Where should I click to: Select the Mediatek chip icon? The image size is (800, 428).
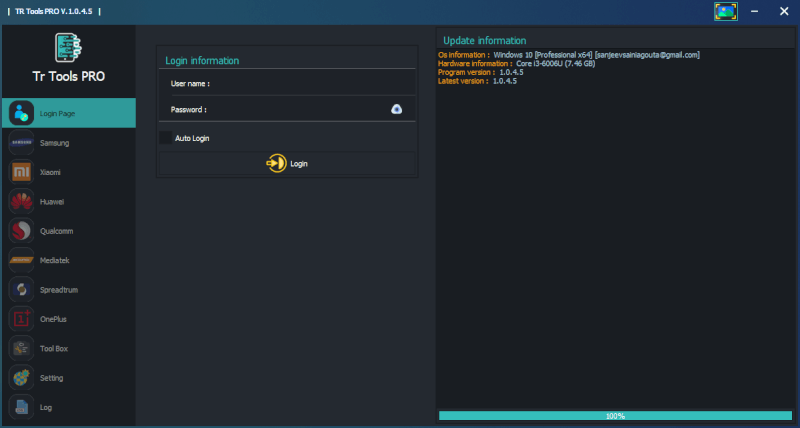coord(21,260)
